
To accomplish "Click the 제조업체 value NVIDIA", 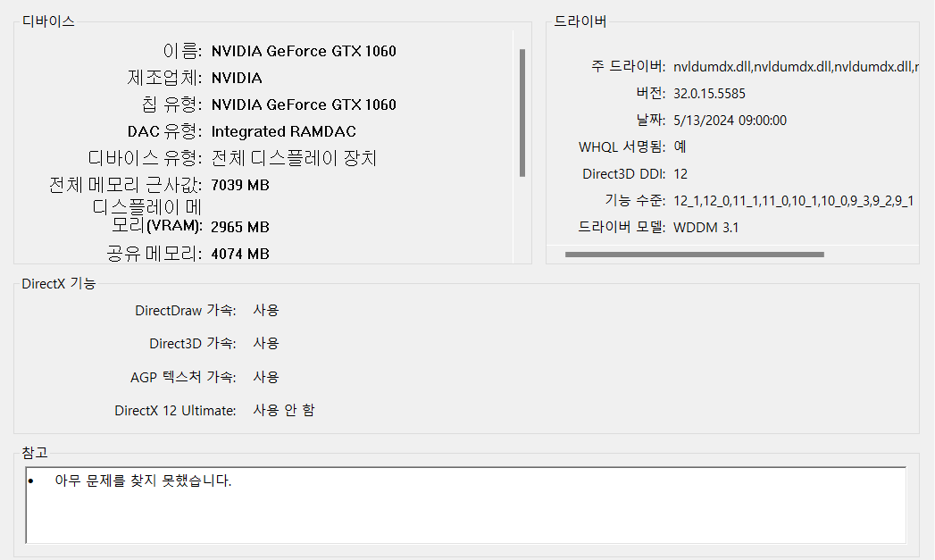I will pos(237,78).
